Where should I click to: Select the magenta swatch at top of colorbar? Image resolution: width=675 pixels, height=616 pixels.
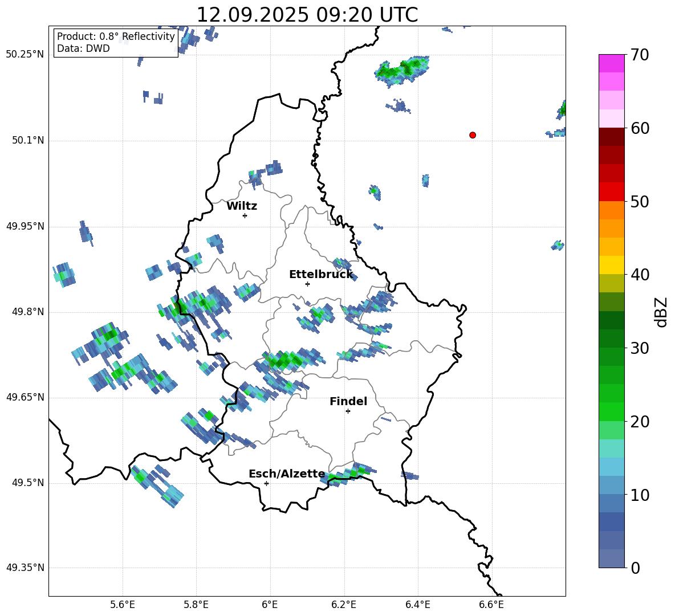coord(612,63)
